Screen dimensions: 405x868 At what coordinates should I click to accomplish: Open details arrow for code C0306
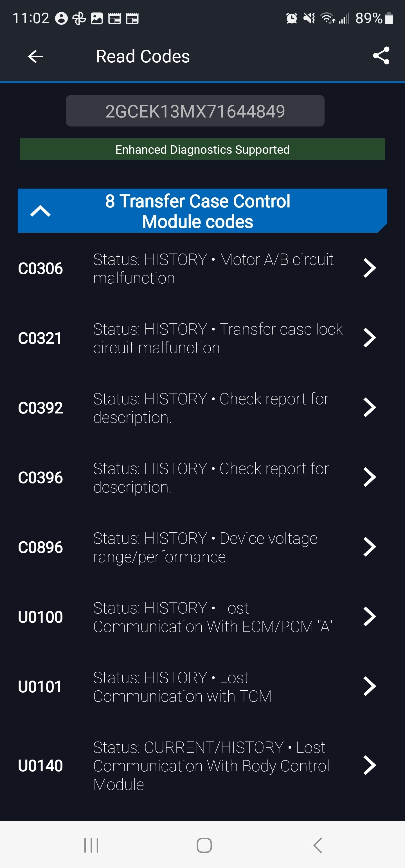click(x=369, y=268)
